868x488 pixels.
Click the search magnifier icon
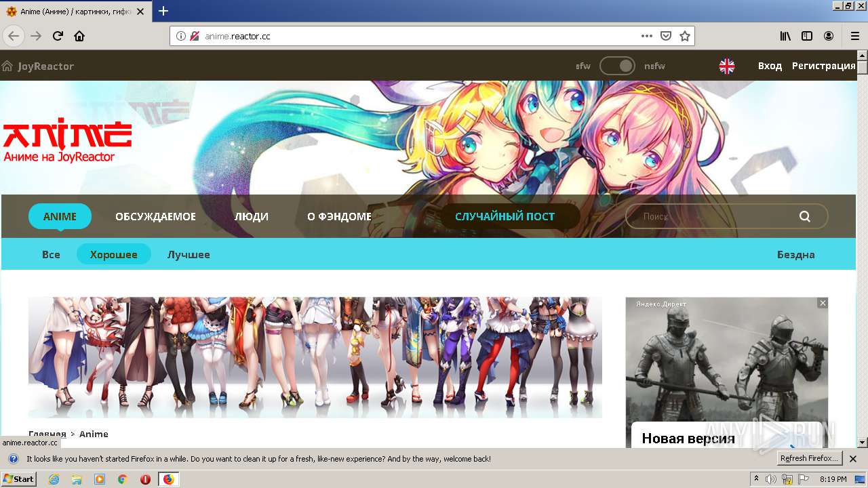point(805,216)
